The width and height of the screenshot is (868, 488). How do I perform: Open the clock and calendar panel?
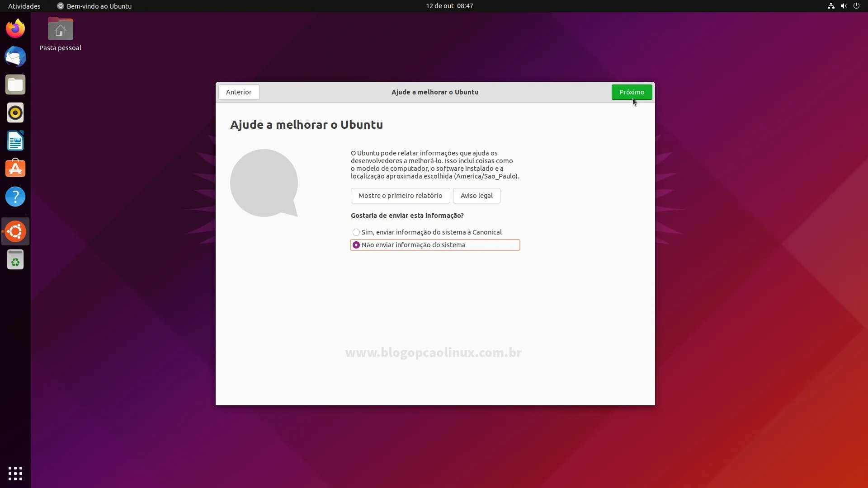449,6
